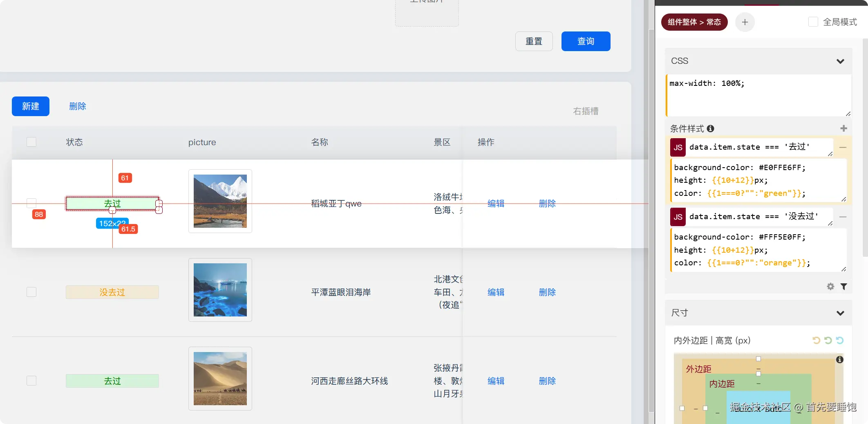Click the green reset-padding arrow icon
The image size is (868, 424).
coord(828,340)
